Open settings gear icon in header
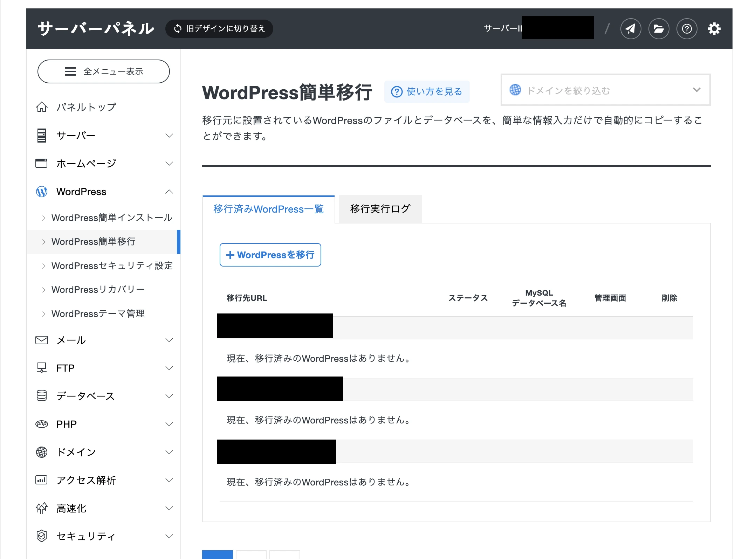The height and width of the screenshot is (559, 756). pyautogui.click(x=714, y=29)
